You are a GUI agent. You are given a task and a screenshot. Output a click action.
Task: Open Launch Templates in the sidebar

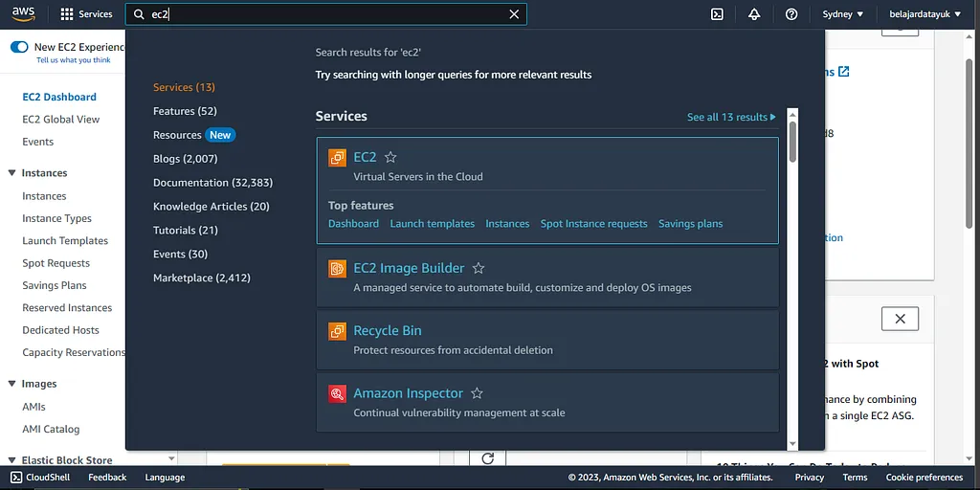(x=65, y=241)
